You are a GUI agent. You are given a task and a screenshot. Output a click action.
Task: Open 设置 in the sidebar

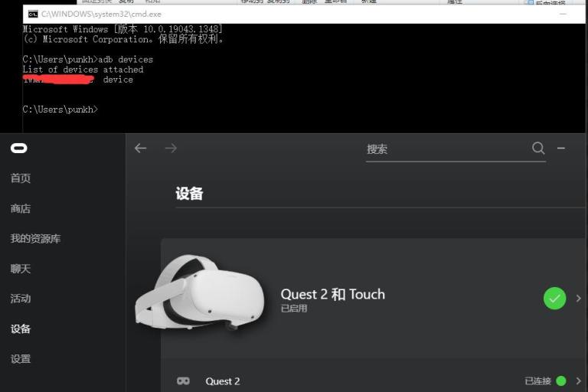coord(21,359)
